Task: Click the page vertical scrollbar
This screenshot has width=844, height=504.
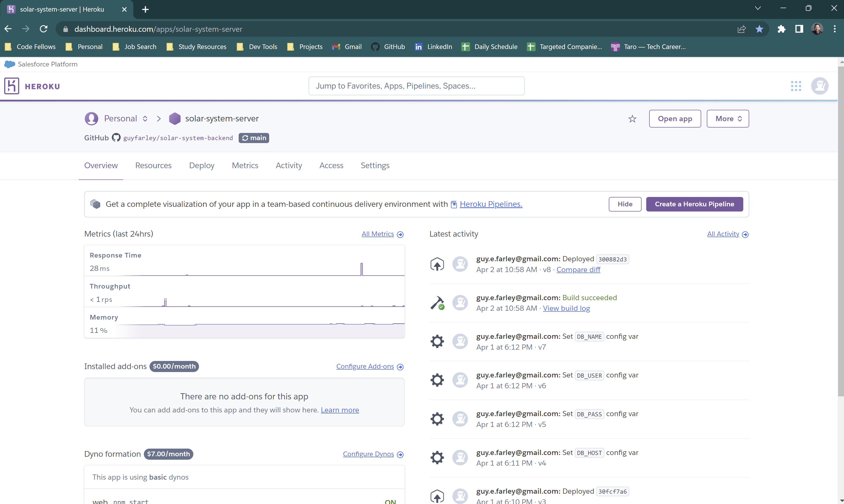Action: point(841,231)
